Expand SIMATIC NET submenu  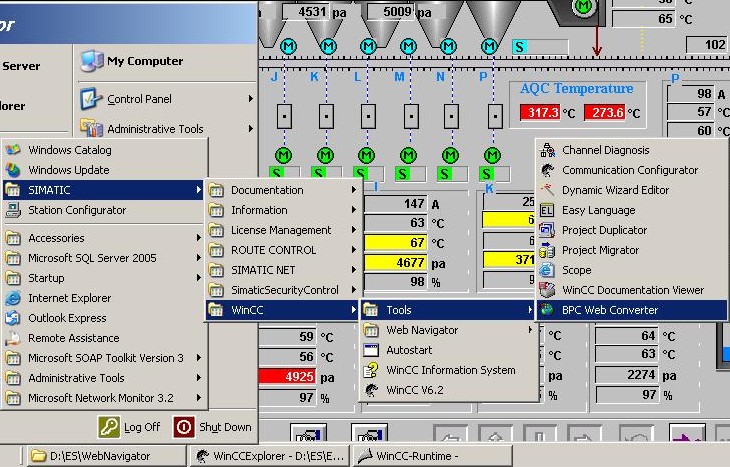[283, 270]
